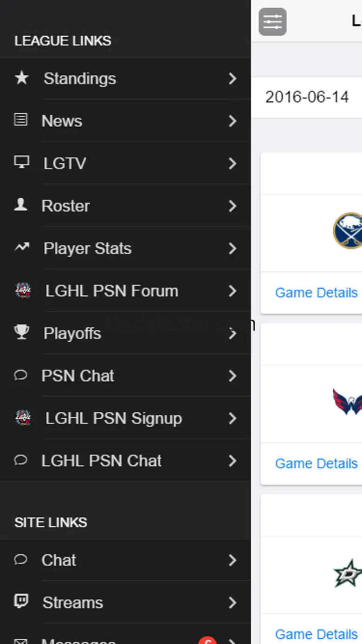The width and height of the screenshot is (362, 644).
Task: Open Game Details for the Stars game
Action: [316, 634]
